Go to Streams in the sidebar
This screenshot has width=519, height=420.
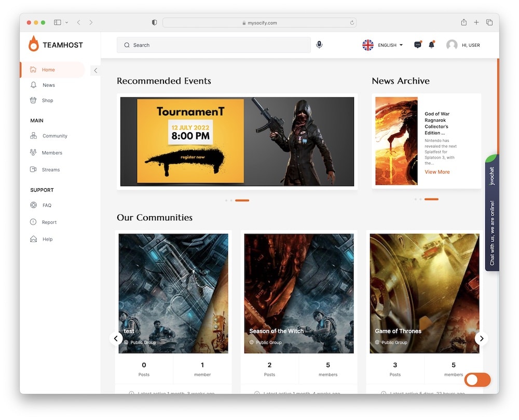(51, 170)
